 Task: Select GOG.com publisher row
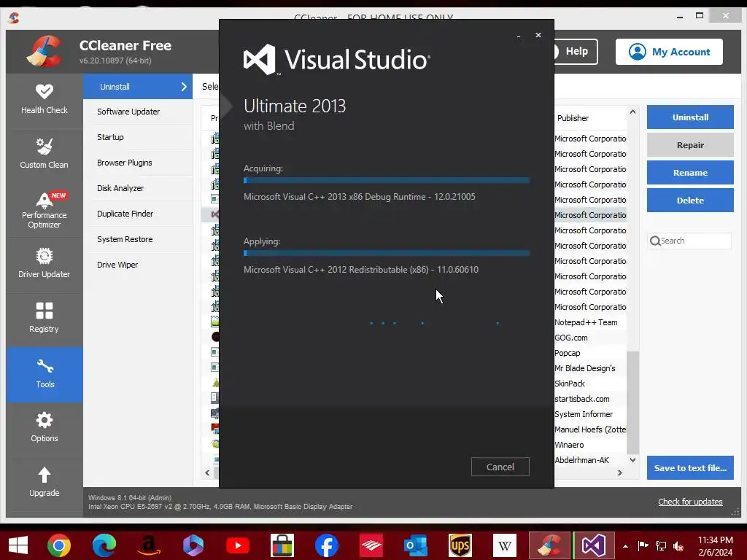coord(571,338)
